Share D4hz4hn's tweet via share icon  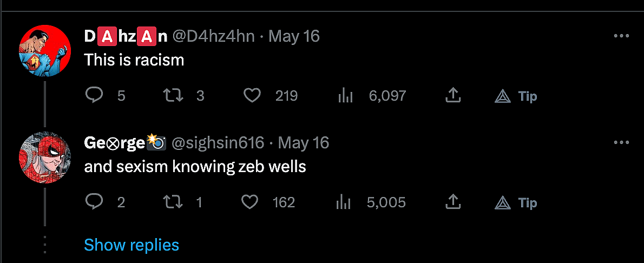452,96
